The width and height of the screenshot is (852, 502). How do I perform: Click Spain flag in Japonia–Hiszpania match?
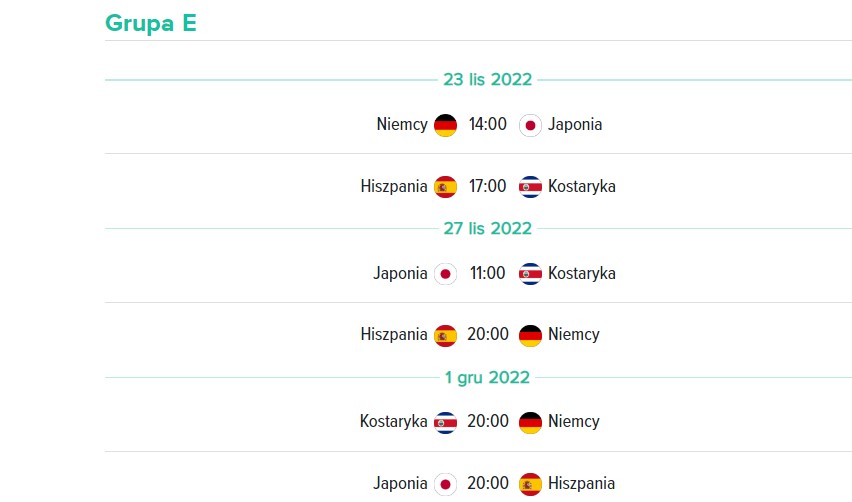[x=530, y=485]
